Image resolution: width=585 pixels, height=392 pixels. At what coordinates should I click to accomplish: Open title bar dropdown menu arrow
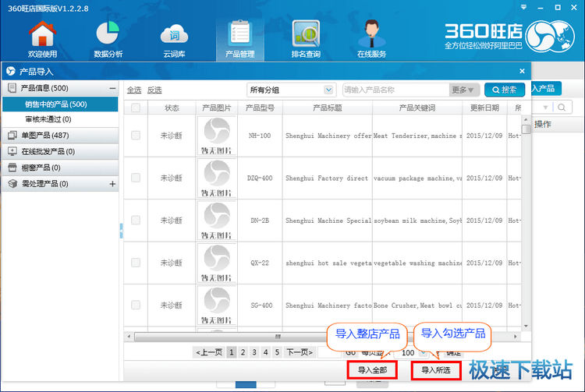pyautogui.click(x=524, y=7)
